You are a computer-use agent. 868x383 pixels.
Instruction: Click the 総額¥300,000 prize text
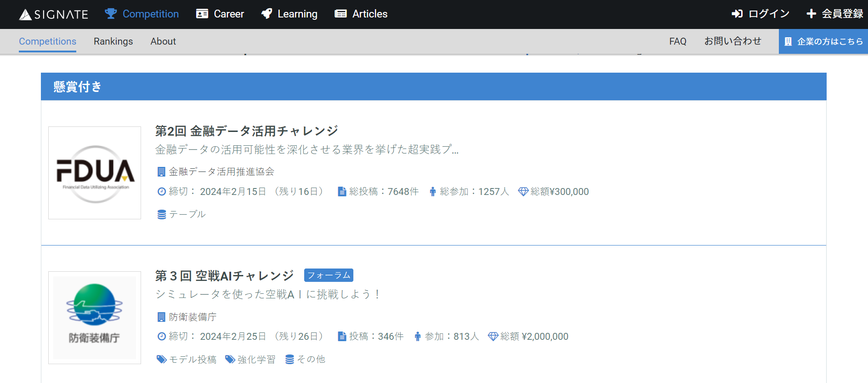tap(560, 192)
